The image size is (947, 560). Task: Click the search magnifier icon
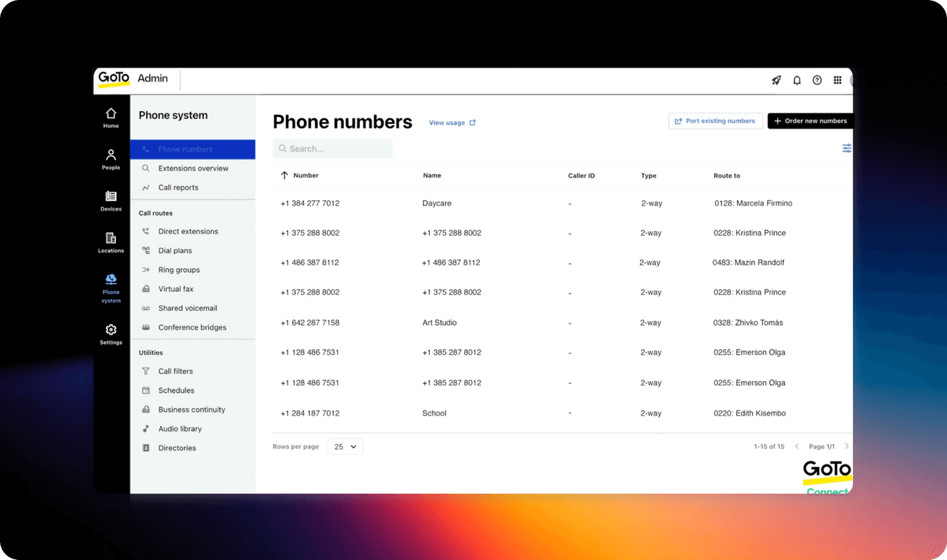pyautogui.click(x=283, y=148)
